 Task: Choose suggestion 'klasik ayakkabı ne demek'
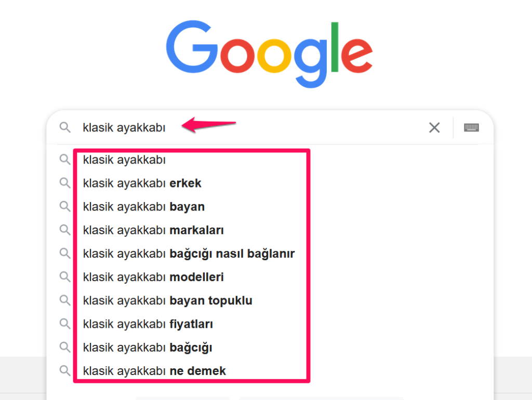click(x=154, y=371)
